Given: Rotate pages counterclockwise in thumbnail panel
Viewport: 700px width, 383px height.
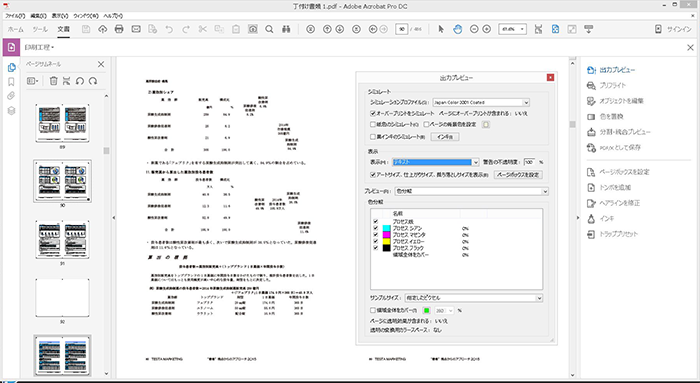Looking at the screenshot, I should point(79,81).
